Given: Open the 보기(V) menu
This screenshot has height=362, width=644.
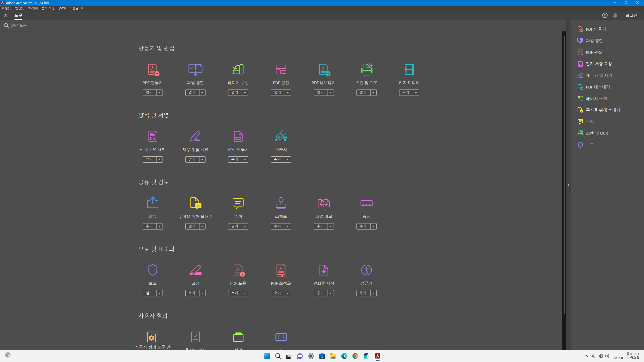Looking at the screenshot, I should (33, 8).
